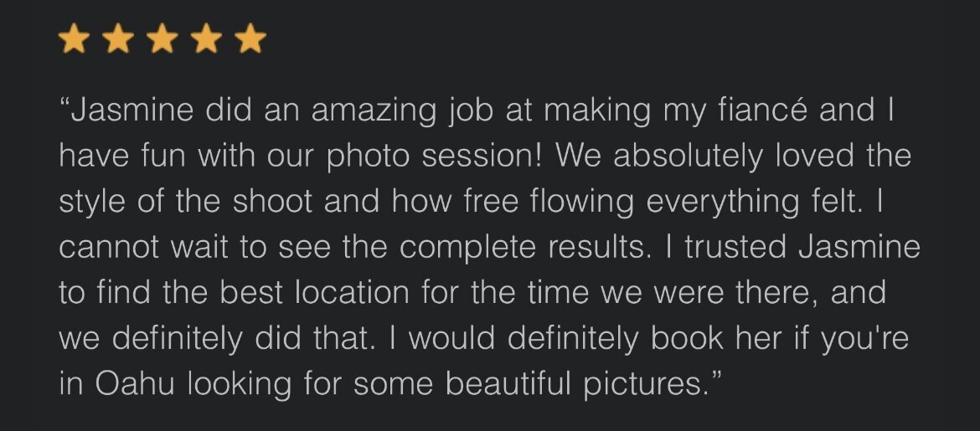Click the opening quotation mark of the review
Viewport: 980px width, 431px height.
(64, 103)
